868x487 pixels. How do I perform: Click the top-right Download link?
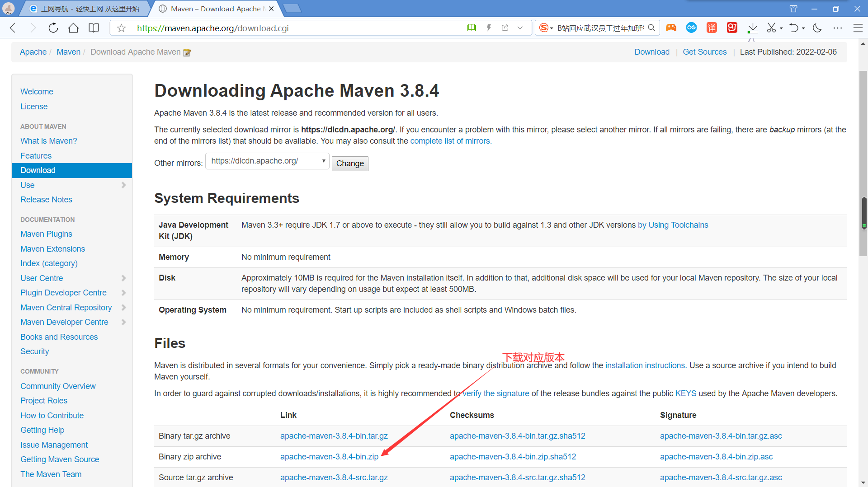tap(652, 52)
